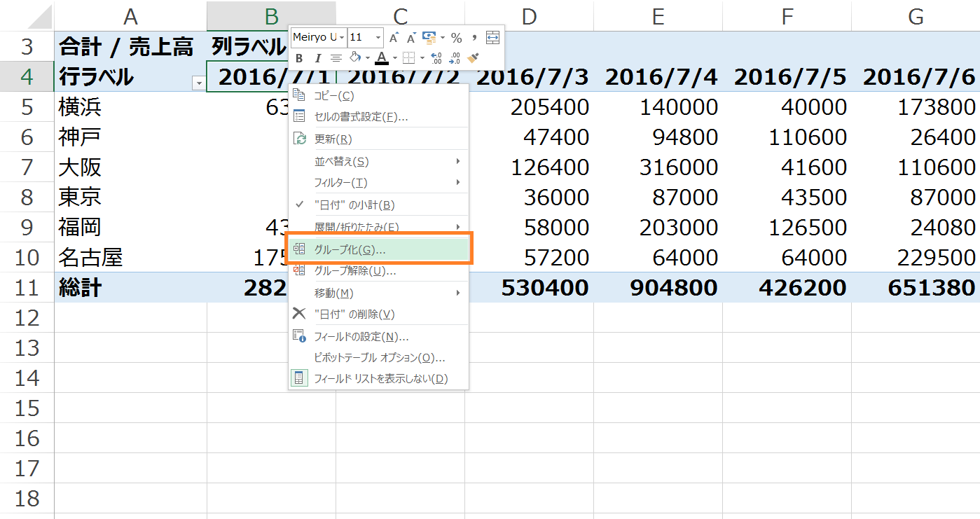This screenshot has width=980, height=519.
Task: Increase font size in mini toolbar
Action: tap(394, 38)
